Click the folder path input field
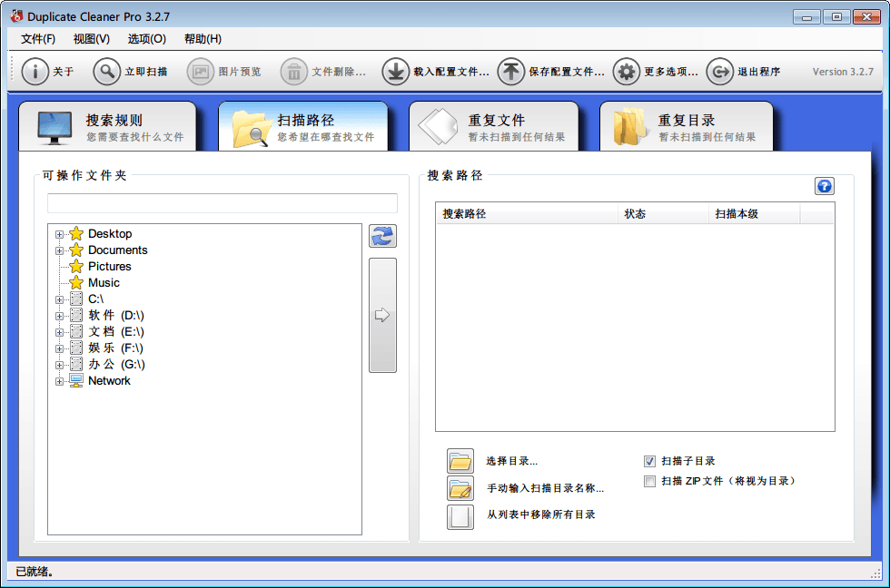 [x=222, y=203]
